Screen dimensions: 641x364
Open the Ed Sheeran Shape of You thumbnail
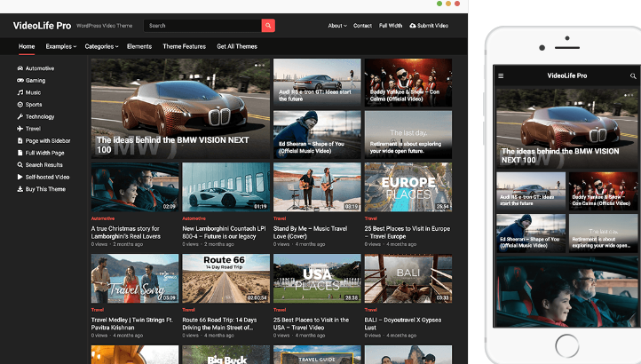(x=317, y=135)
